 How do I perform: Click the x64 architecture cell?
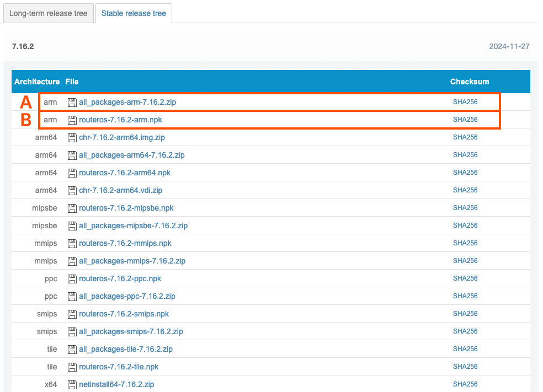pos(51,385)
